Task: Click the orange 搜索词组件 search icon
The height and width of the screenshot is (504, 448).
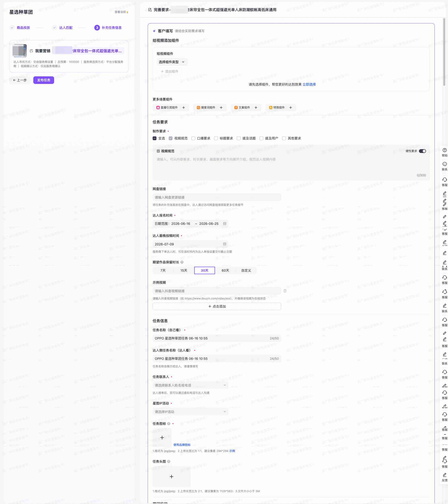Action: click(x=198, y=108)
